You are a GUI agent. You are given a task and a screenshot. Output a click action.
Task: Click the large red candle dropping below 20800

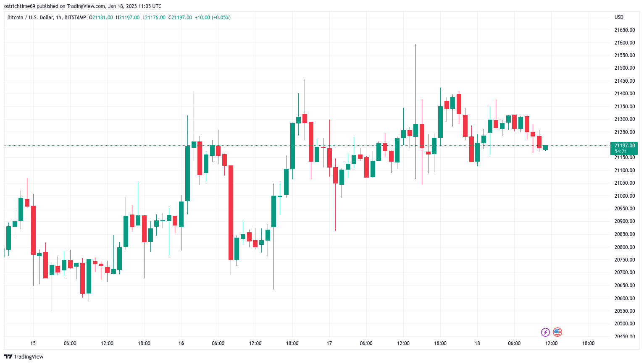(231, 212)
